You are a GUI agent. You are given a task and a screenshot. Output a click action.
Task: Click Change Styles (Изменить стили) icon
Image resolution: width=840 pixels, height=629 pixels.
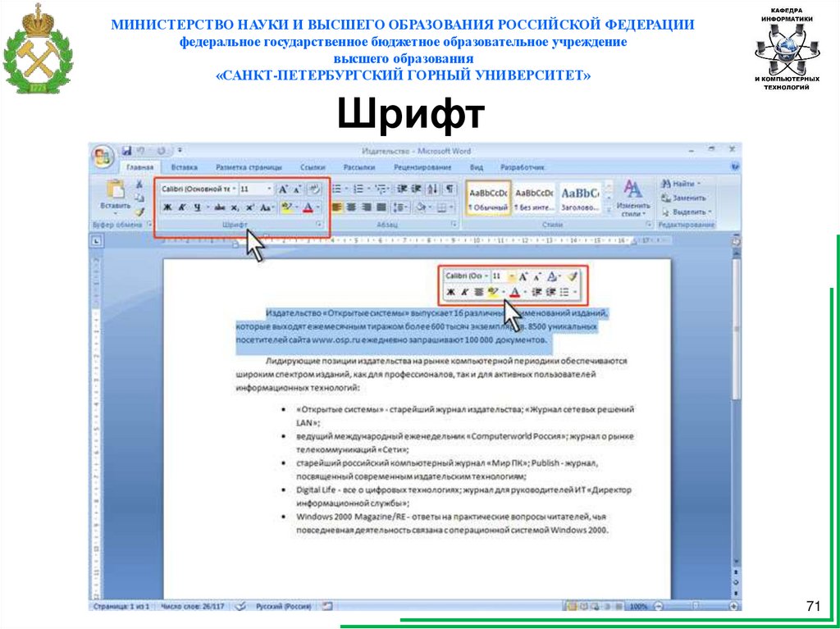coord(633,198)
